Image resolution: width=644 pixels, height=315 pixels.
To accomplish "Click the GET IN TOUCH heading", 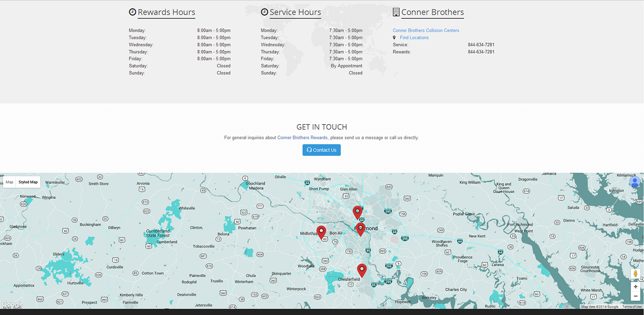I will point(322,127).
